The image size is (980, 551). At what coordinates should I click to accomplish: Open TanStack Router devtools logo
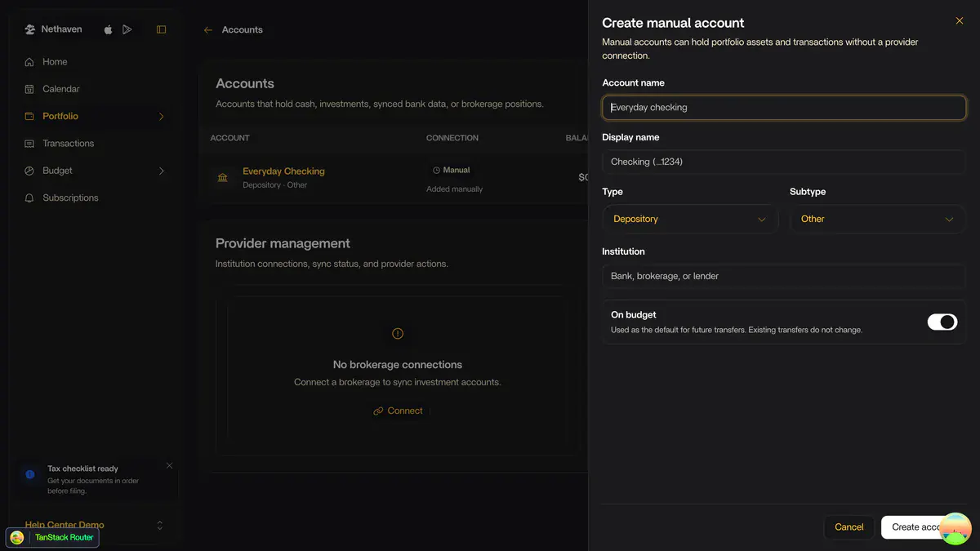click(17, 538)
